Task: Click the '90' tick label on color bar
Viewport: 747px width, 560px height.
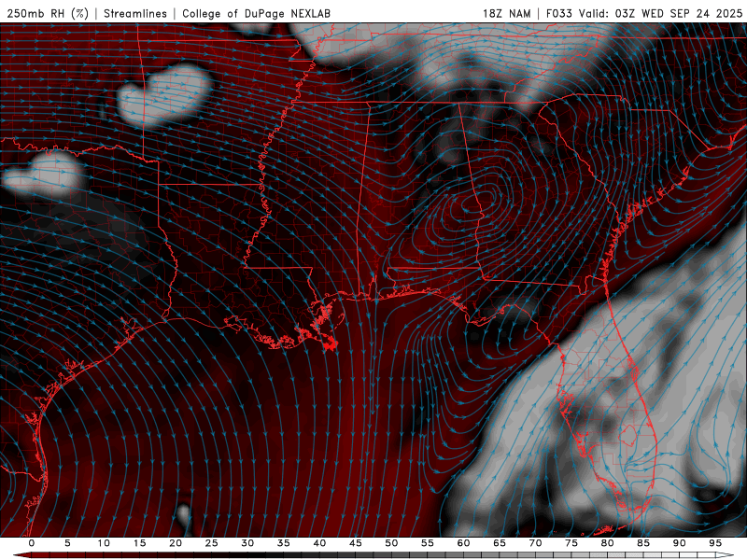Action: (x=680, y=543)
